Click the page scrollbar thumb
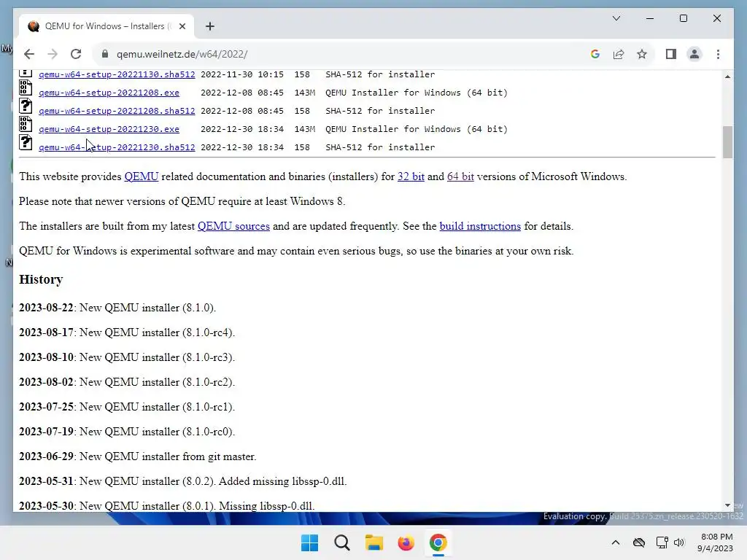 point(727,142)
